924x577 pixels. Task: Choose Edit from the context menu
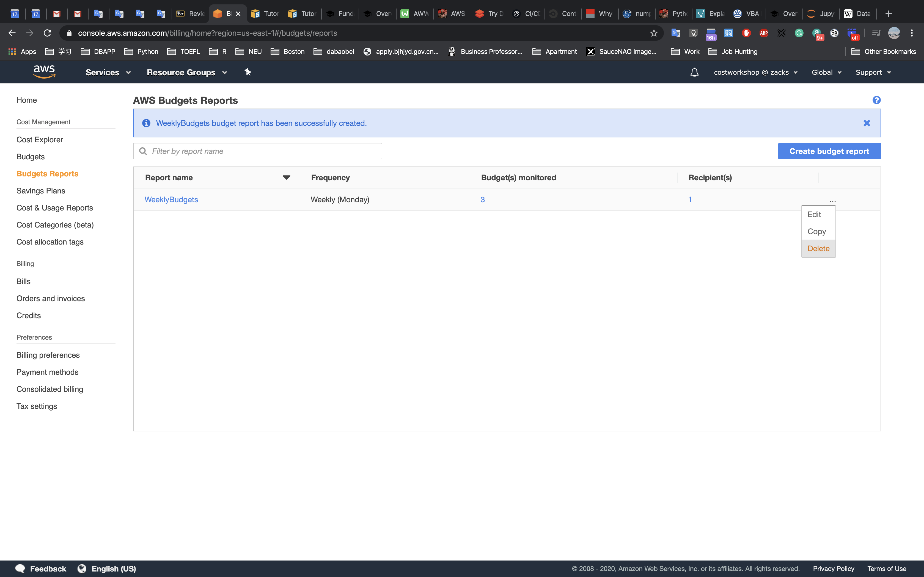point(814,215)
